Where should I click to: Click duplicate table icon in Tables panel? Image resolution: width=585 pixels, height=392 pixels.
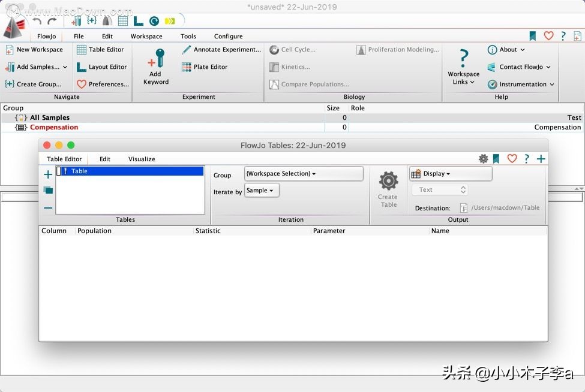(x=48, y=191)
